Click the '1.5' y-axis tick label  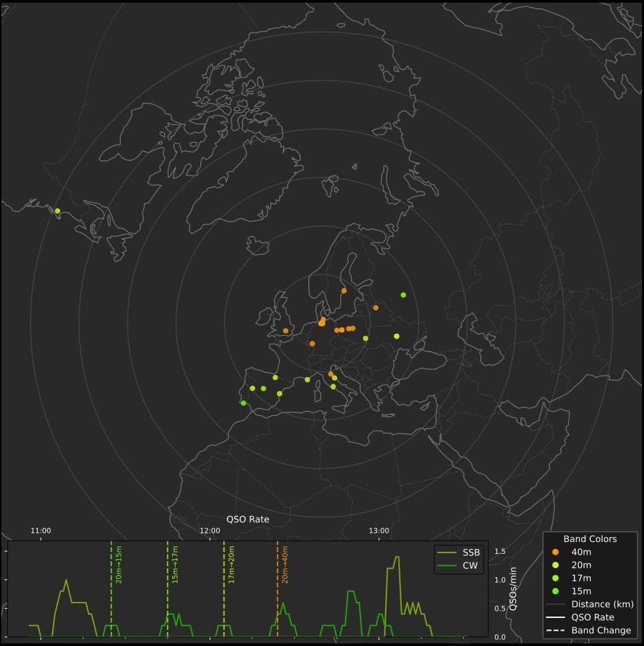click(500, 552)
